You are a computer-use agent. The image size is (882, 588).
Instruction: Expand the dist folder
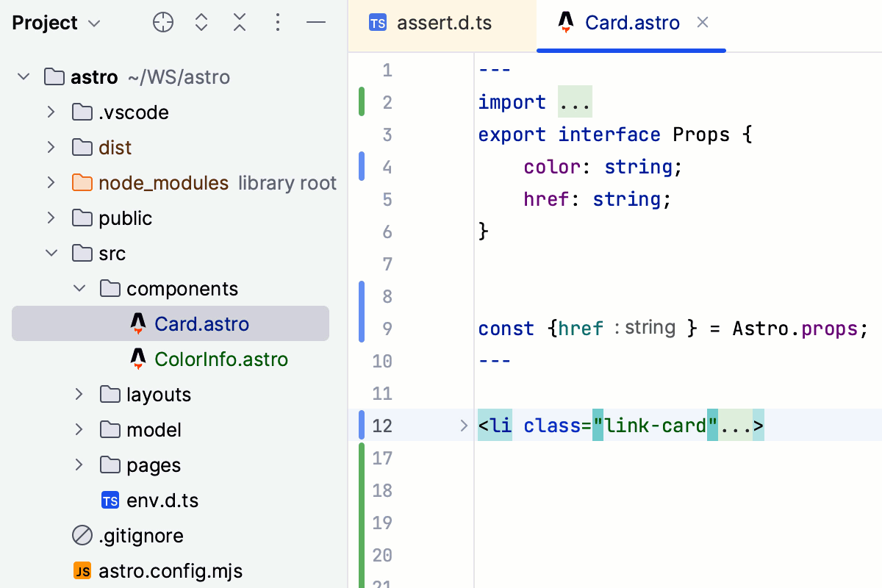pos(50,147)
